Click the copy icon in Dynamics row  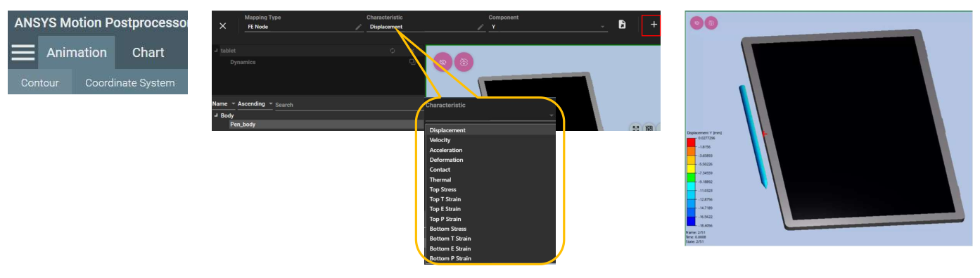(412, 62)
